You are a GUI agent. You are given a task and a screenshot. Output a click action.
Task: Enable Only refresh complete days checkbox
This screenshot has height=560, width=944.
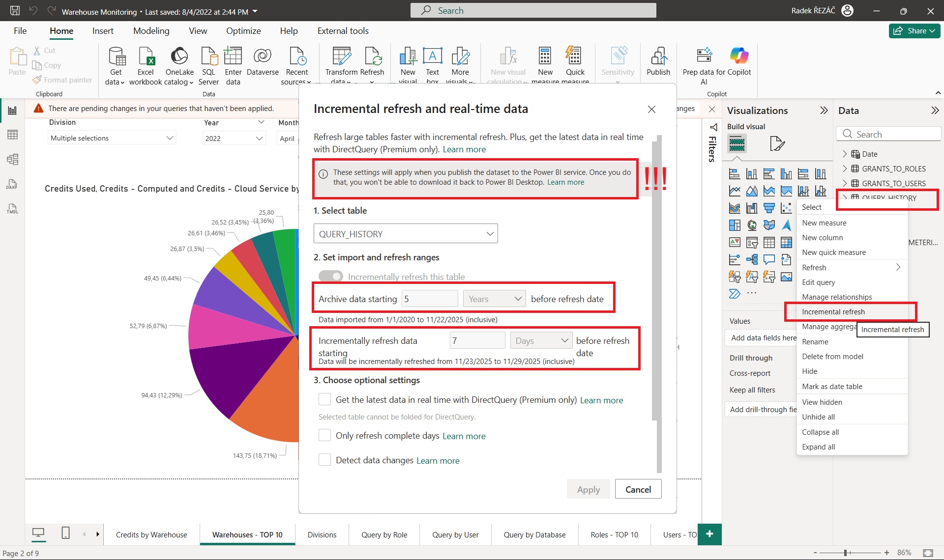(x=324, y=435)
